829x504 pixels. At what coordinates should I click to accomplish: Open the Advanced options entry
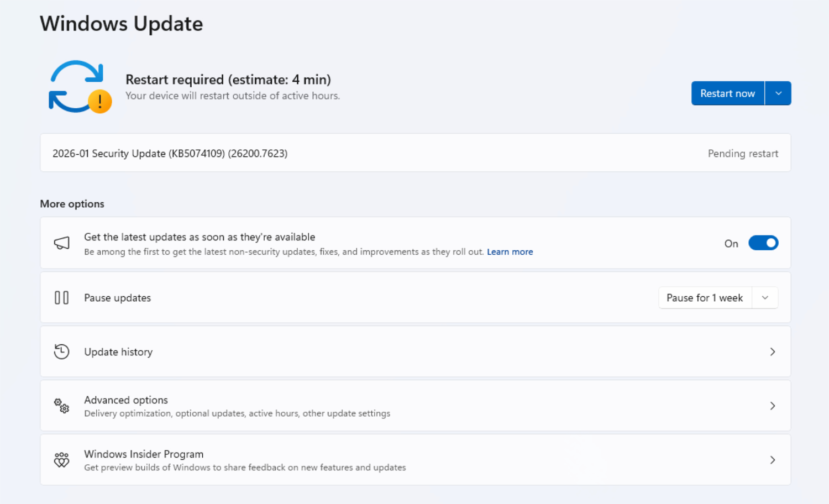(x=126, y=400)
